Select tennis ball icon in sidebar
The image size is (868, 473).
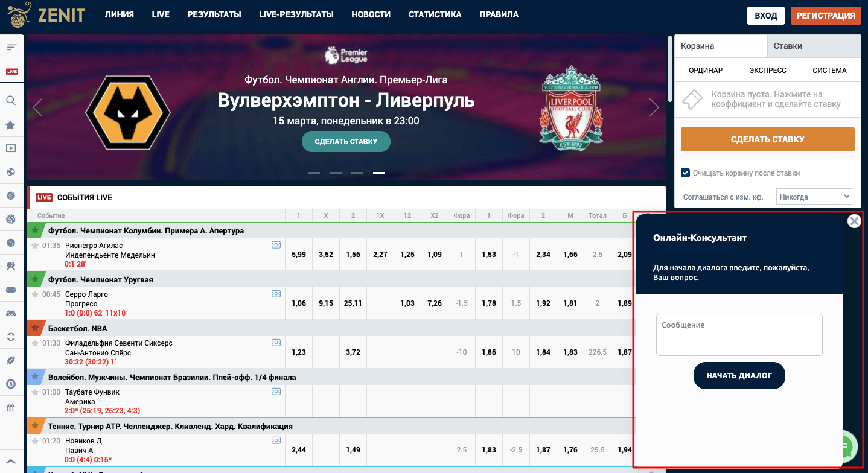[x=11, y=242]
